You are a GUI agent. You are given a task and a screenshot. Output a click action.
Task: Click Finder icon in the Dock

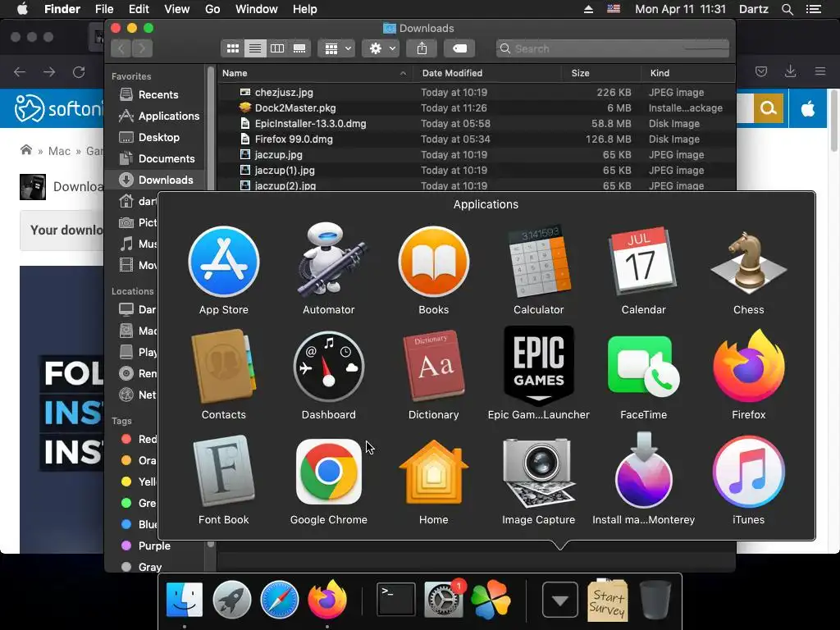click(185, 600)
